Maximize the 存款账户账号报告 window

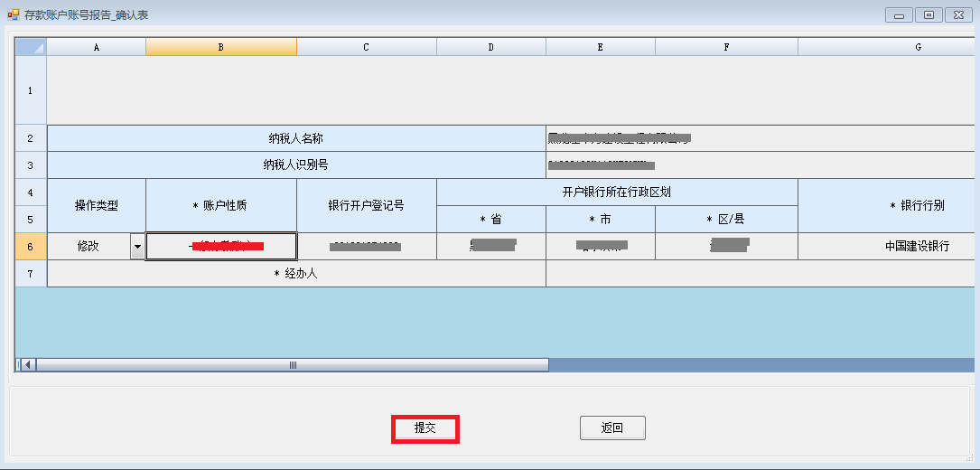coord(928,14)
